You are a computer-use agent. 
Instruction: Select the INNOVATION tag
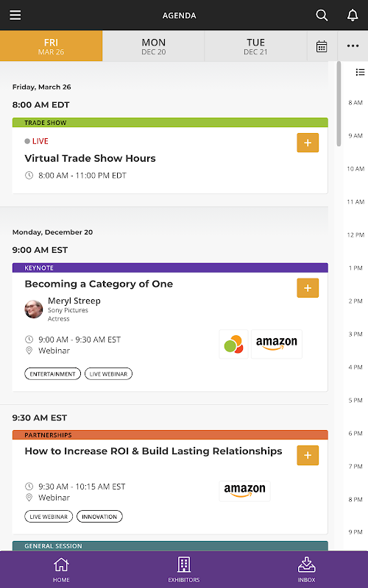pos(99,517)
